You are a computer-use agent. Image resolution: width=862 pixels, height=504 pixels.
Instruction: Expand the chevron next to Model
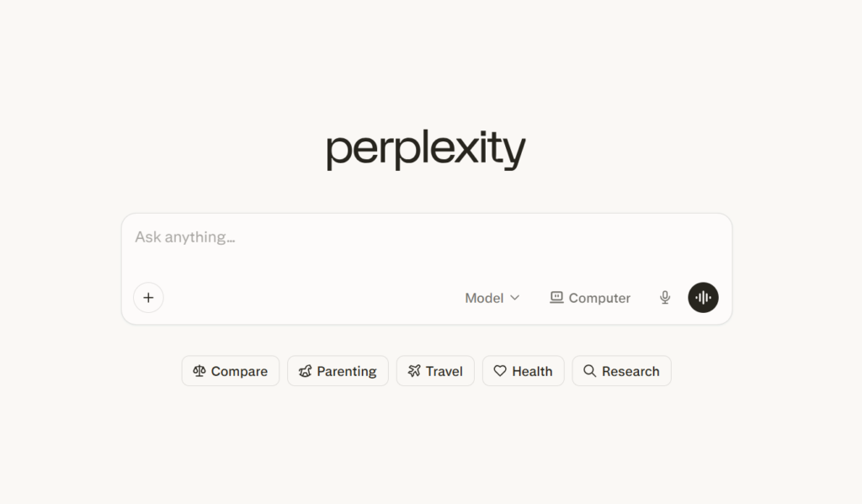[516, 298]
